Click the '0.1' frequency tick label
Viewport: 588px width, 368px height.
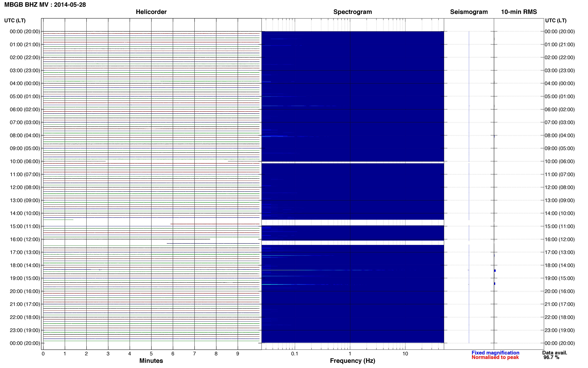[295, 354]
